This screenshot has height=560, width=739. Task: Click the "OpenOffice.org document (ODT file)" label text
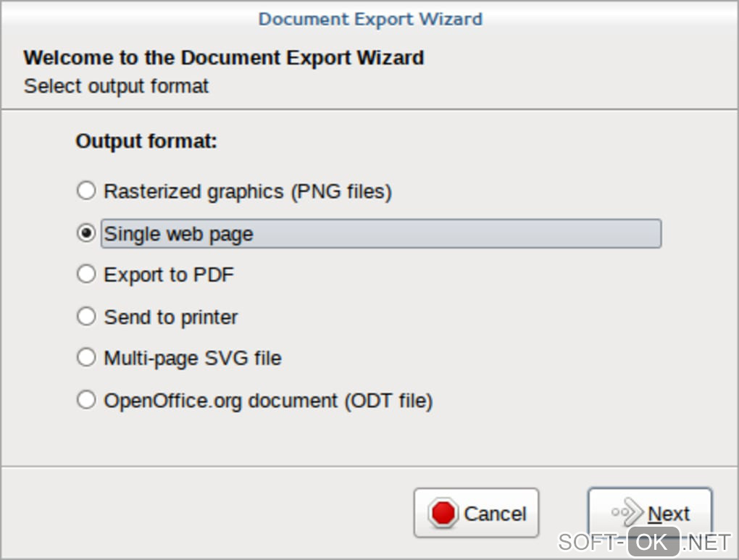[x=268, y=400]
